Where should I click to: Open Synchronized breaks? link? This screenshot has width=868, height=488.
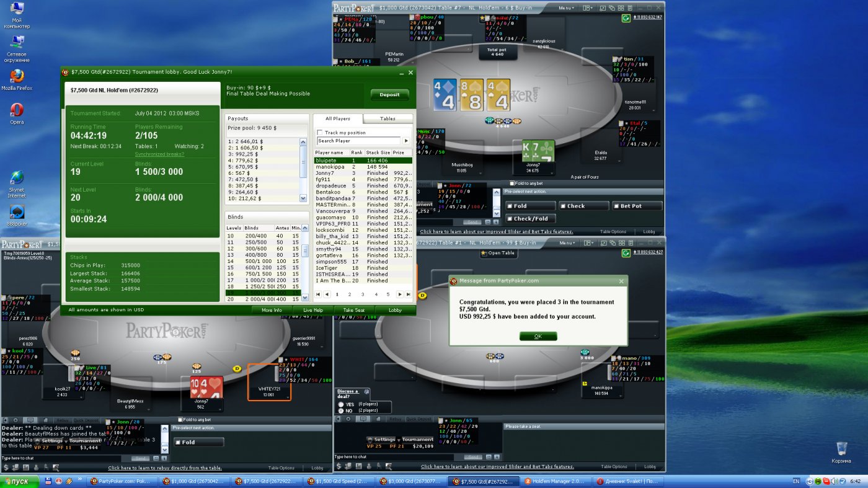[x=159, y=154]
